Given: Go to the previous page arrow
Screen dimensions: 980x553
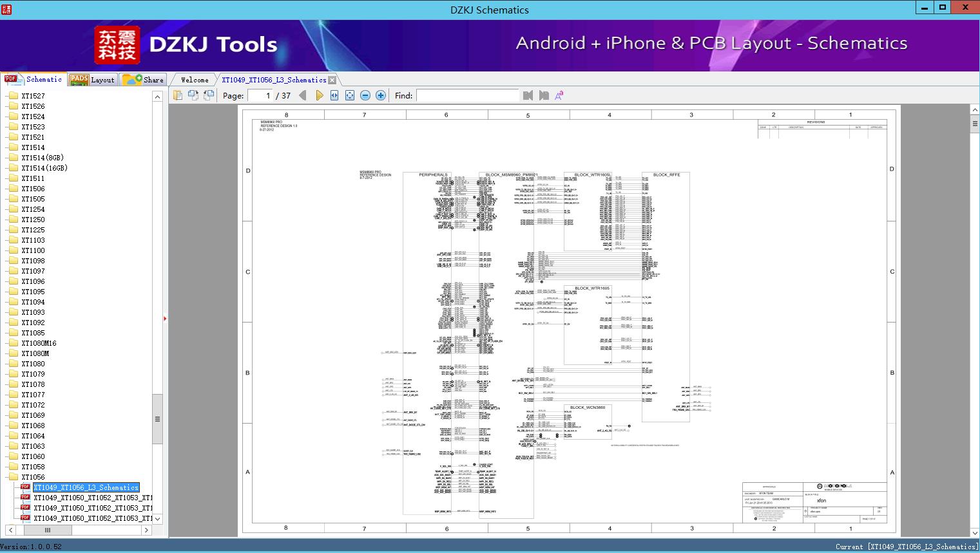Looking at the screenshot, I should [303, 95].
